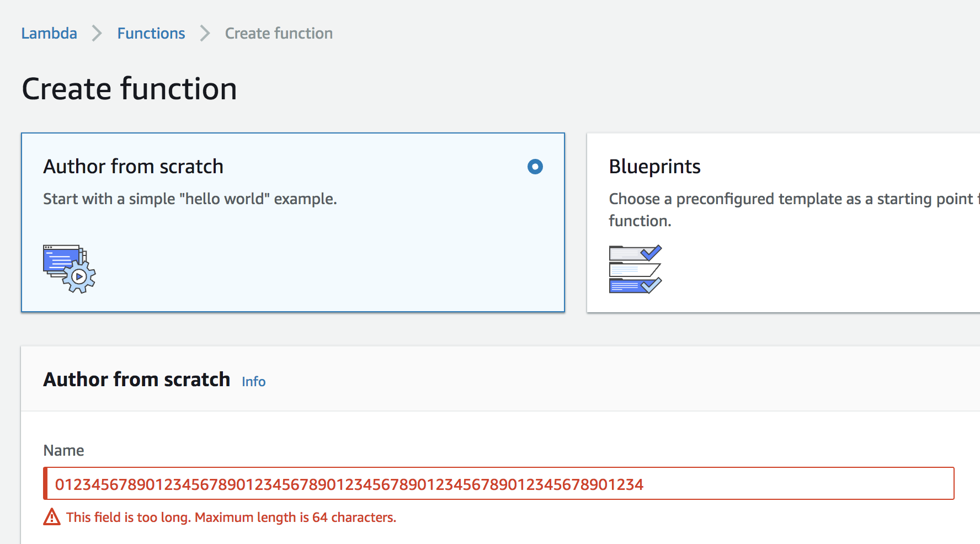Click the breadcrumb chevron after Lambda
The height and width of the screenshot is (544, 980).
pyautogui.click(x=97, y=33)
